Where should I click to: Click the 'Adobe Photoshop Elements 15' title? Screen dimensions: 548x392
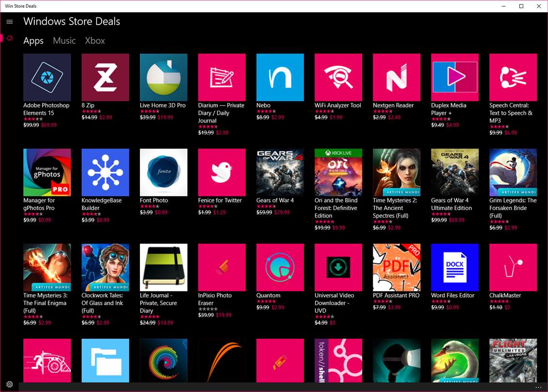point(46,109)
